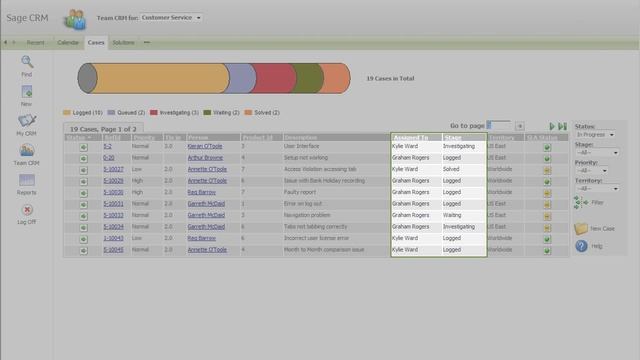Viewport: 640px width, 360px height.
Task: Click status icon for Navigation problem case
Action: click(84, 216)
